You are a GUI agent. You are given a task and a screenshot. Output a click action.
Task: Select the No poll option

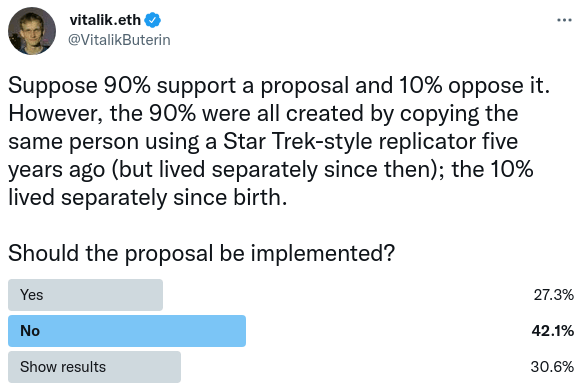127,331
